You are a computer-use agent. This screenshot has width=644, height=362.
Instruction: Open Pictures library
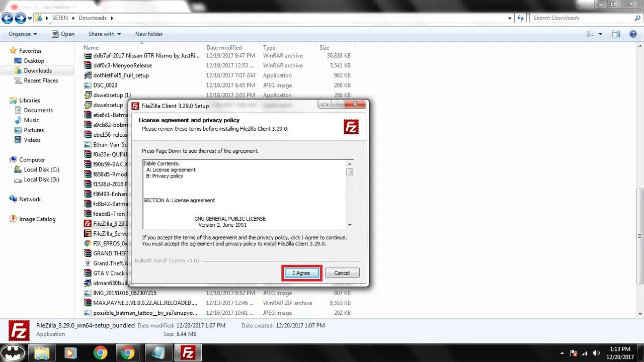tap(34, 130)
